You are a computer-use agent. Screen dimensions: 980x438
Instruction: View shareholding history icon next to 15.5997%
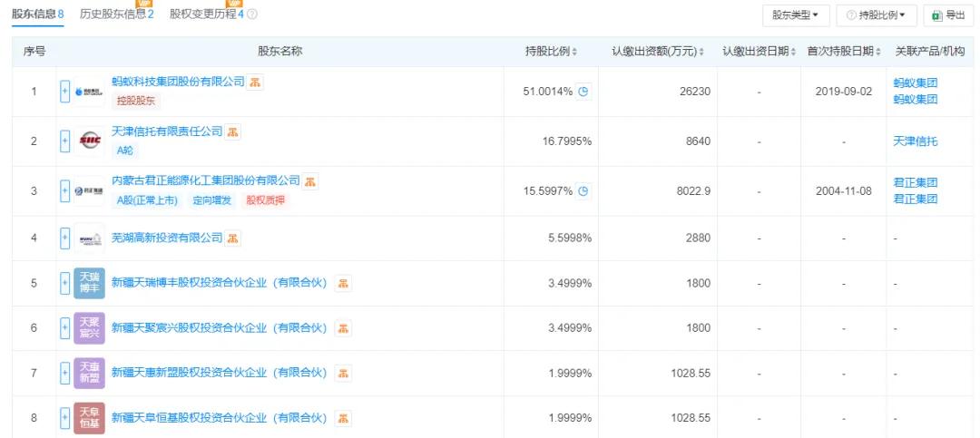click(583, 191)
